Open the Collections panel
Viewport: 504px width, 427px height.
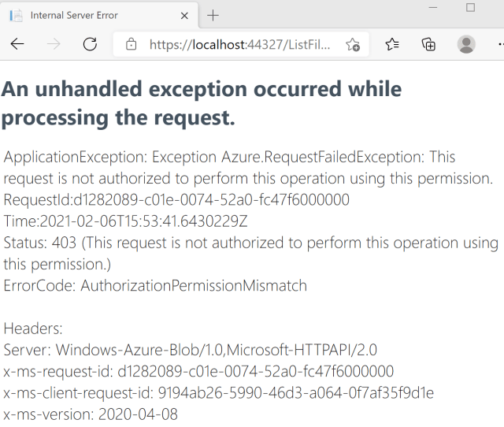coord(429,44)
